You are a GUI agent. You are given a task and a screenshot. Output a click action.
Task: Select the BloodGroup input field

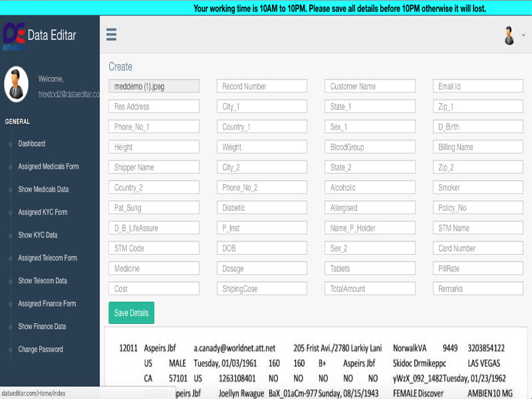370,147
